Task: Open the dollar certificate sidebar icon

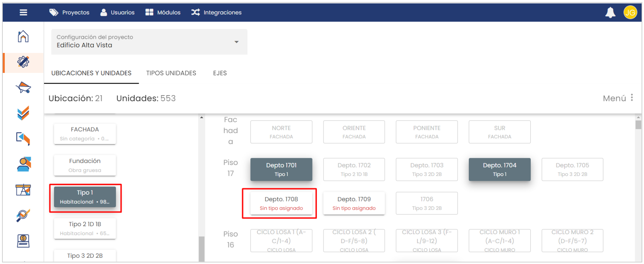Action: click(x=23, y=241)
